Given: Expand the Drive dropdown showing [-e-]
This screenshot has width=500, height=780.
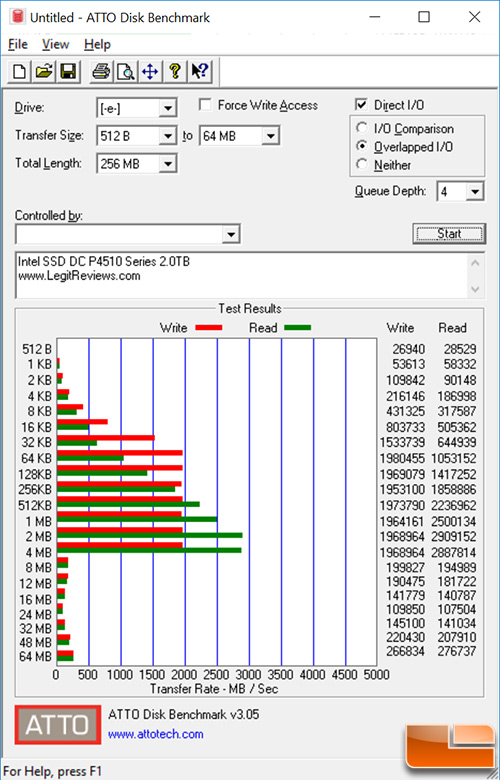Looking at the screenshot, I should pyautogui.click(x=137, y=108).
